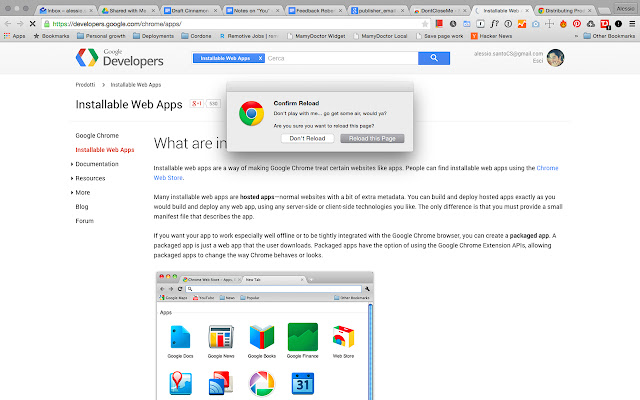640x400 pixels.
Task: Click the black exclamation extension icon
Action: pos(618,24)
